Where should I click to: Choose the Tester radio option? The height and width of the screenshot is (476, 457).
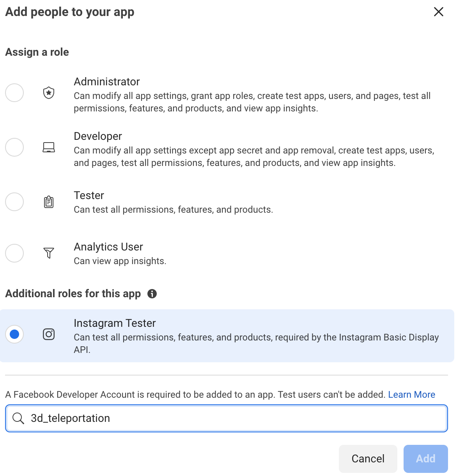point(14,202)
